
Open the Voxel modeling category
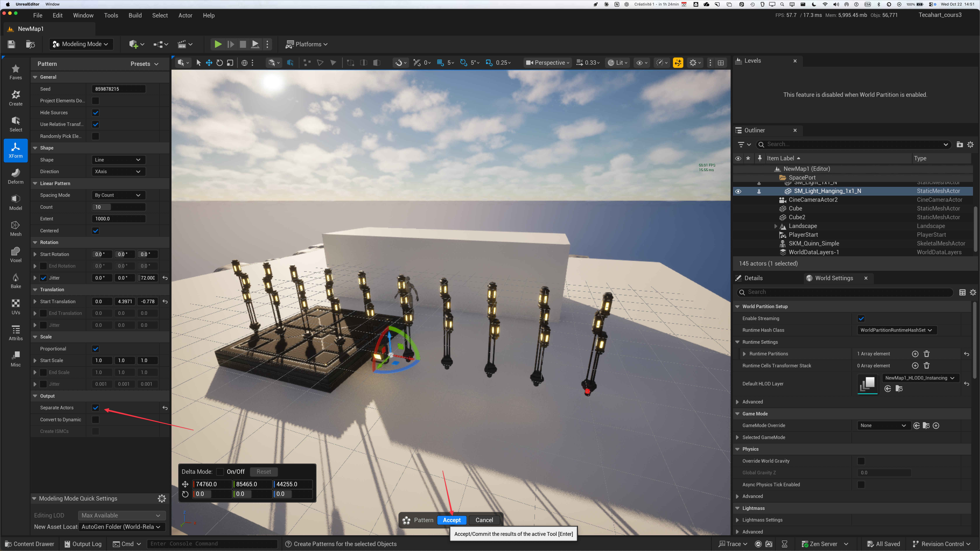tap(16, 255)
